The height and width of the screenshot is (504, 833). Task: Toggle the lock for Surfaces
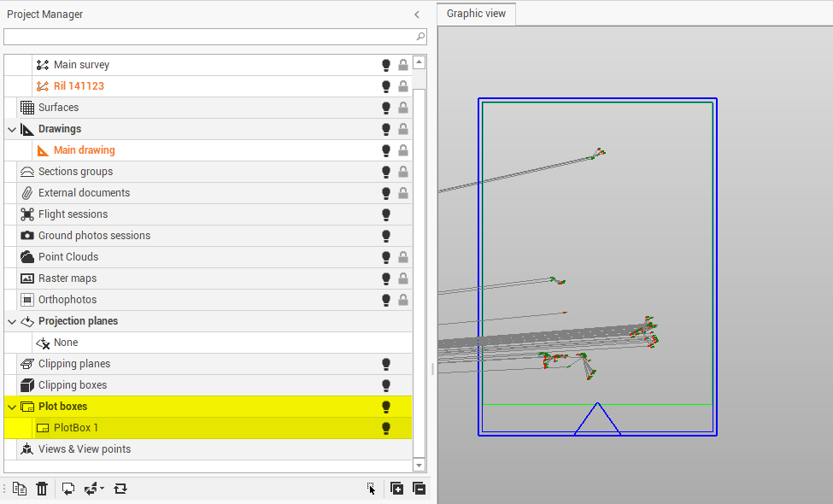point(402,108)
